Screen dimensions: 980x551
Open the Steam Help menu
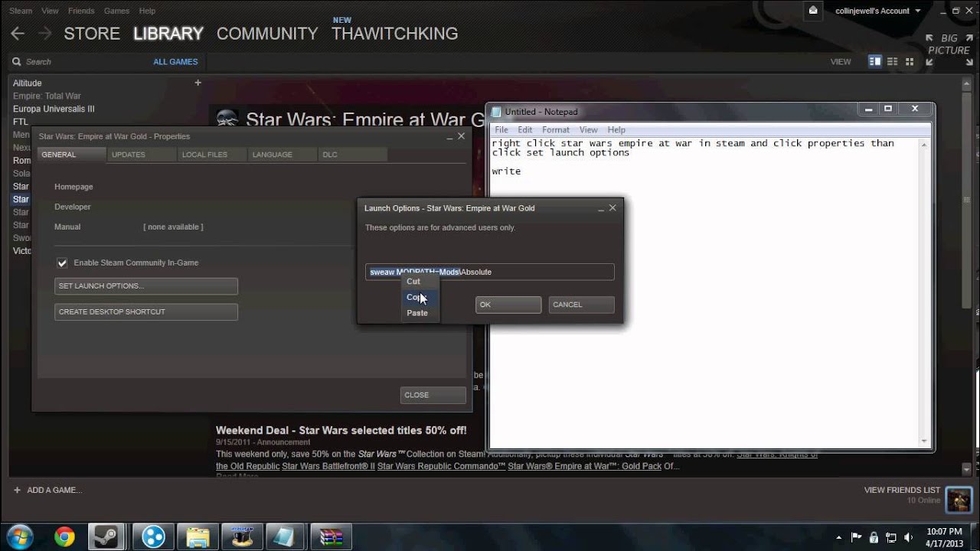(x=147, y=11)
